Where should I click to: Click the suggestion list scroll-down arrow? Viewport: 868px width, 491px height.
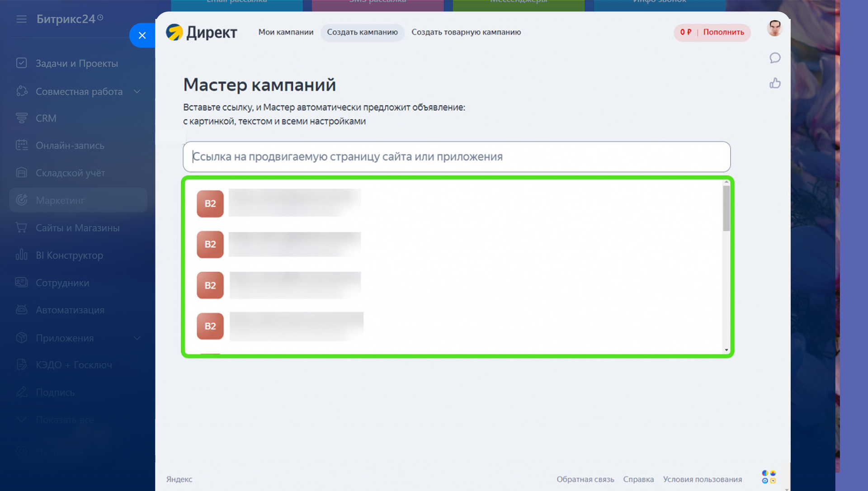[726, 350]
